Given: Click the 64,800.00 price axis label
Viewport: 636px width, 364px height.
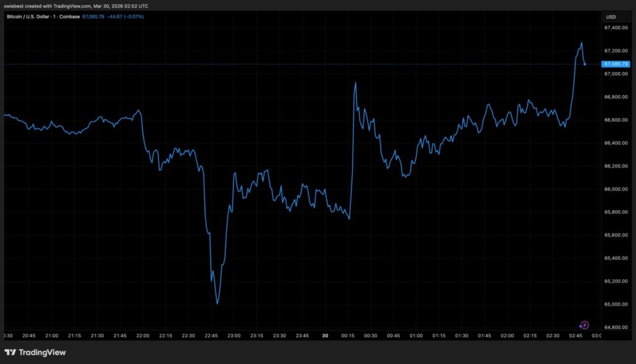Looking at the screenshot, I should tap(615, 327).
